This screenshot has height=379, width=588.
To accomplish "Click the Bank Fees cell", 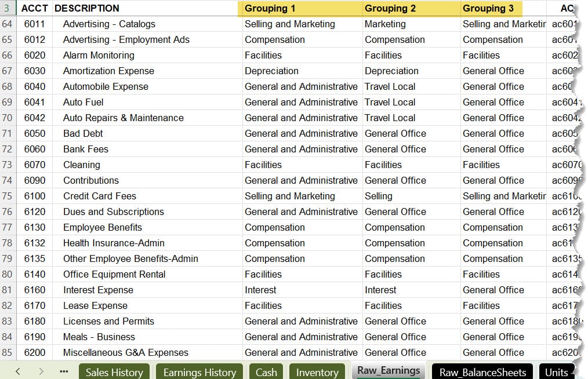I will [147, 149].
